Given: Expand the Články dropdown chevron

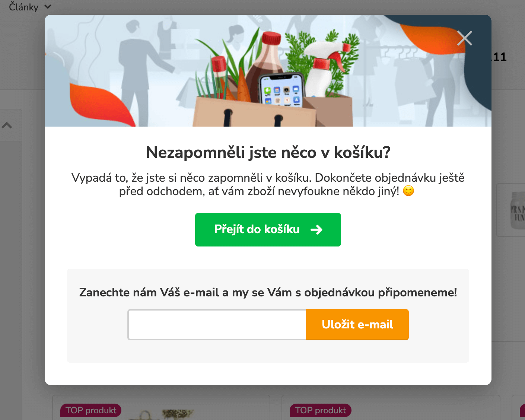Looking at the screenshot, I should (x=48, y=7).
